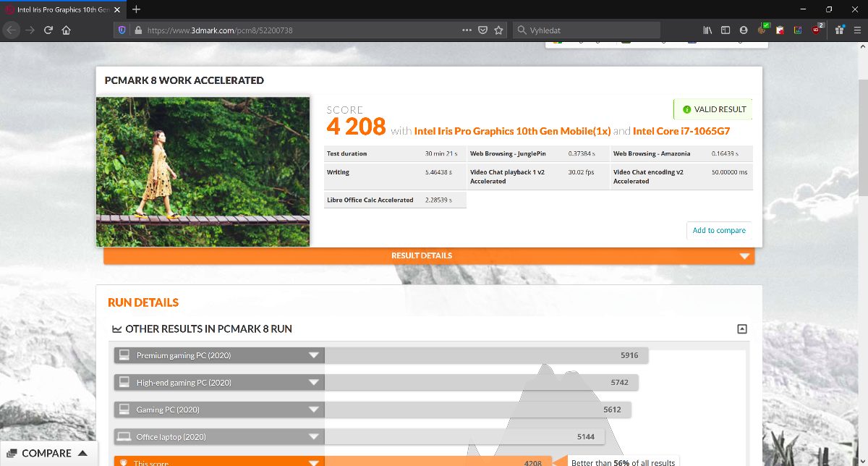This screenshot has height=466, width=868.
Task: Expand the Office laptop (2020) row
Action: [x=313, y=437]
